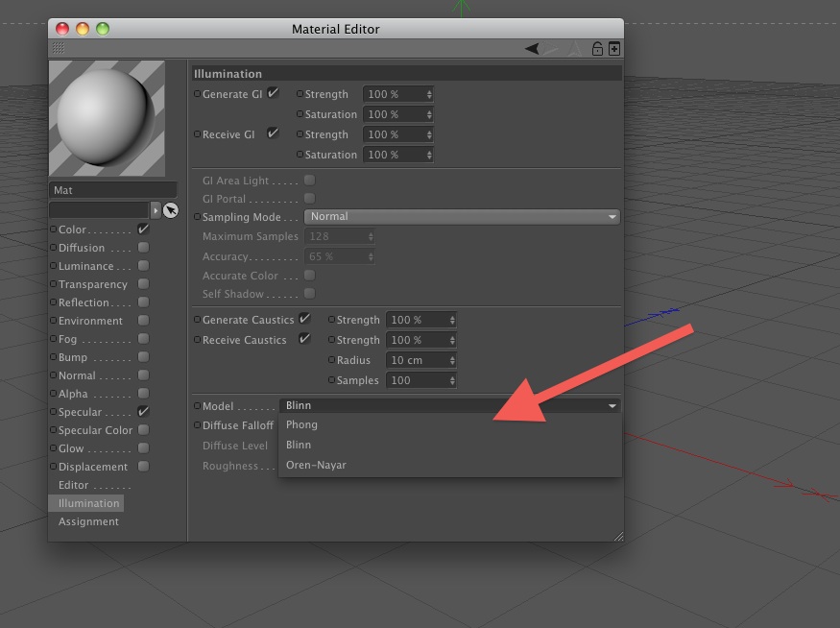
Task: Click the new window plus icon
Action: (x=614, y=49)
